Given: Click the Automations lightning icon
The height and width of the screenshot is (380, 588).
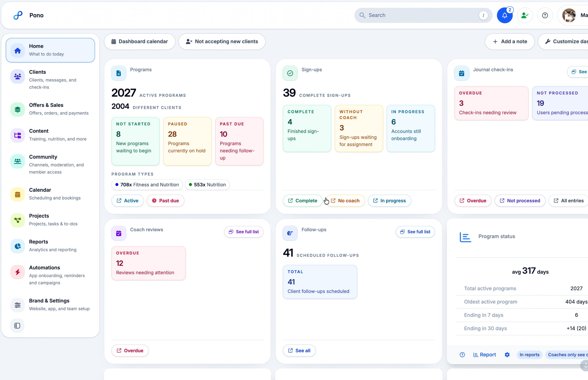Looking at the screenshot, I should pos(17,272).
